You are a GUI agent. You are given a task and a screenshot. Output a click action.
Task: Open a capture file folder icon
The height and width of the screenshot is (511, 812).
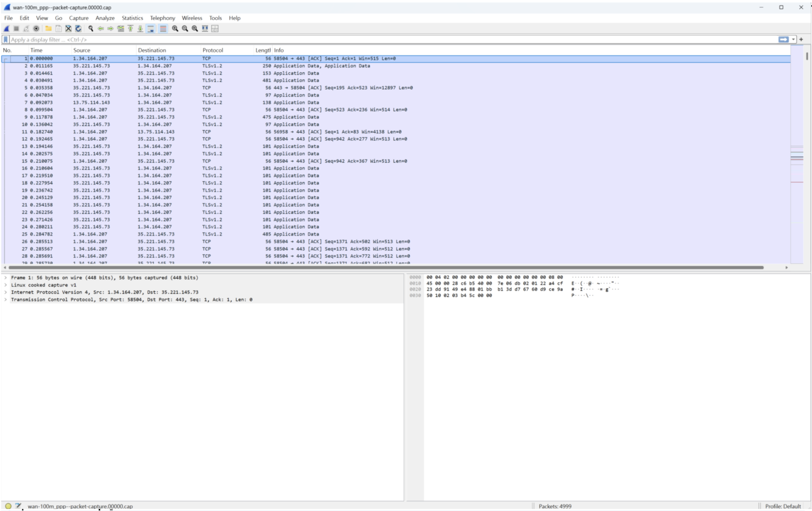coord(48,29)
